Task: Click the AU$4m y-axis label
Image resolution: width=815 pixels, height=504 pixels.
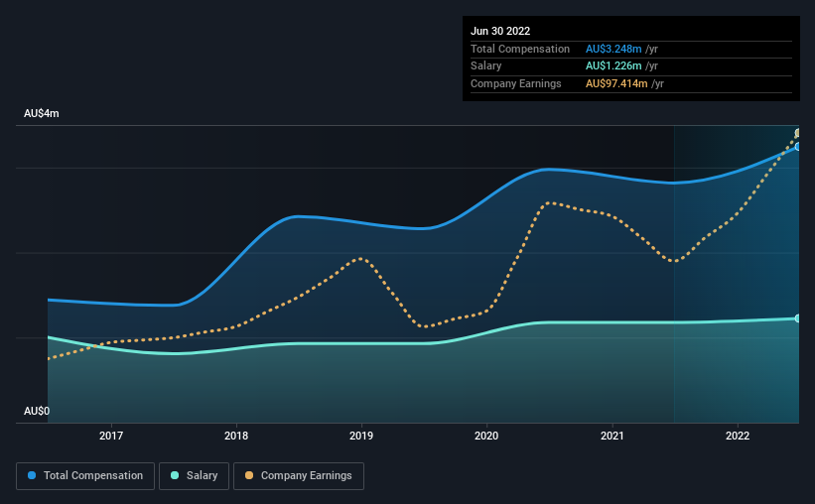Action: [x=42, y=113]
